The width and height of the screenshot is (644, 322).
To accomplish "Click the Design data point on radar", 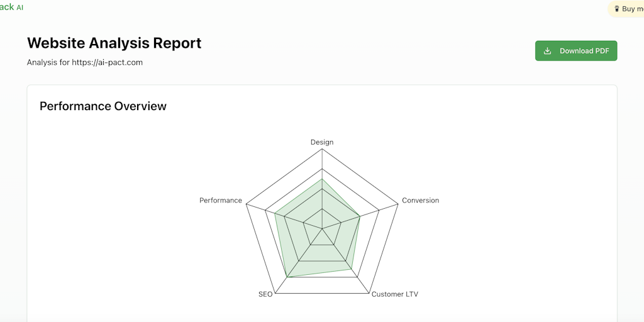I will (322, 179).
